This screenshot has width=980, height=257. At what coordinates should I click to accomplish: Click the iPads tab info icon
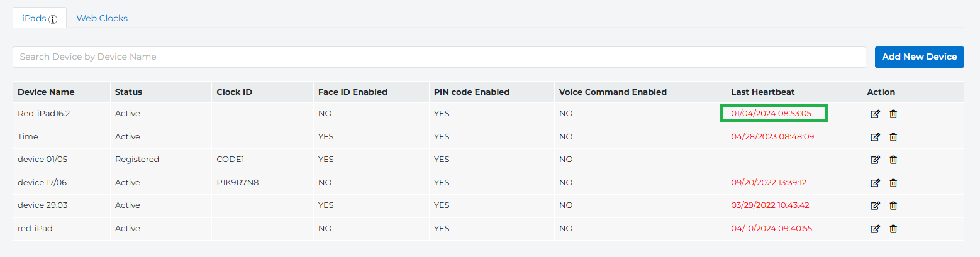[53, 19]
